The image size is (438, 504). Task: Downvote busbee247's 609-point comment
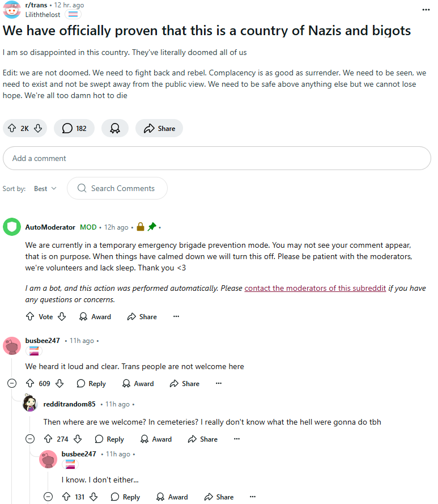coord(59,384)
